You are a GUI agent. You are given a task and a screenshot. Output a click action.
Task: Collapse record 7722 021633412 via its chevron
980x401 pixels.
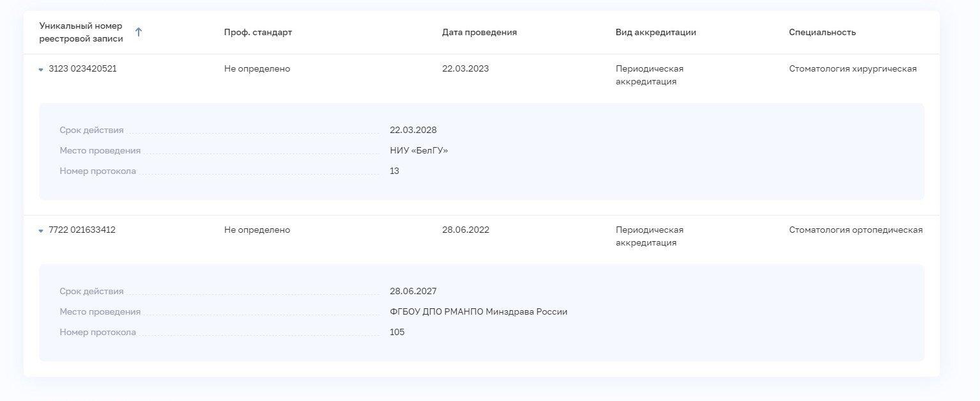[41, 230]
